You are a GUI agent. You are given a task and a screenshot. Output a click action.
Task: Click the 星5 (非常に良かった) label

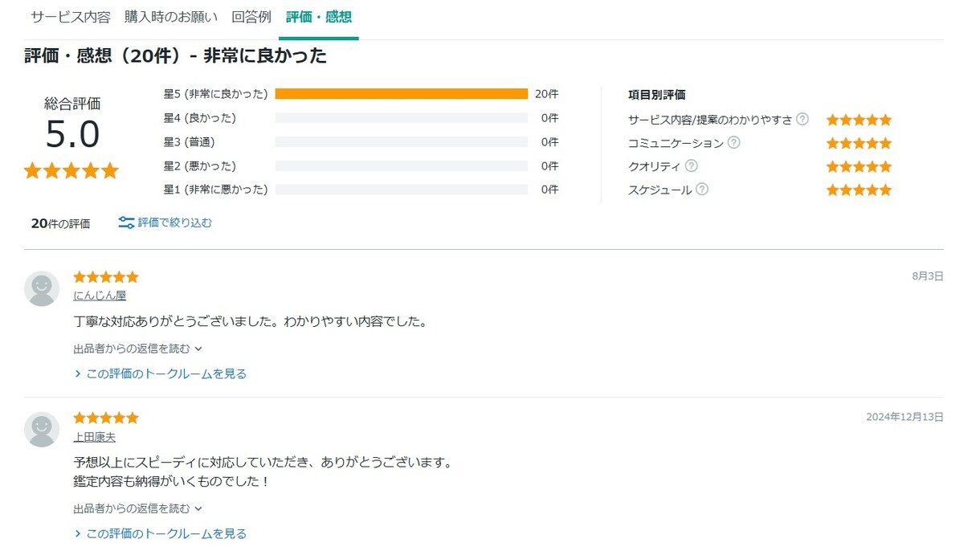pos(215,94)
